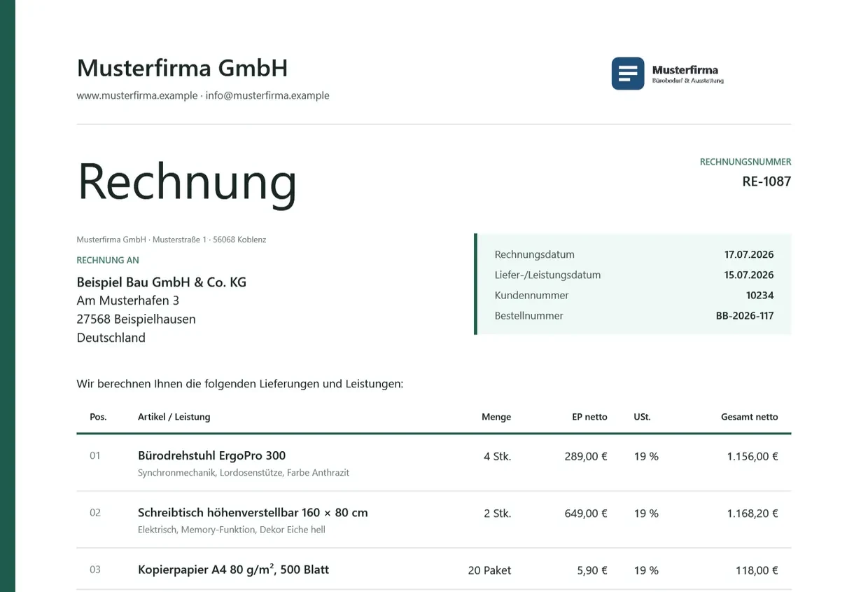Click unit price '289,00 €'
Screen dimensions: 868x592
(586, 456)
